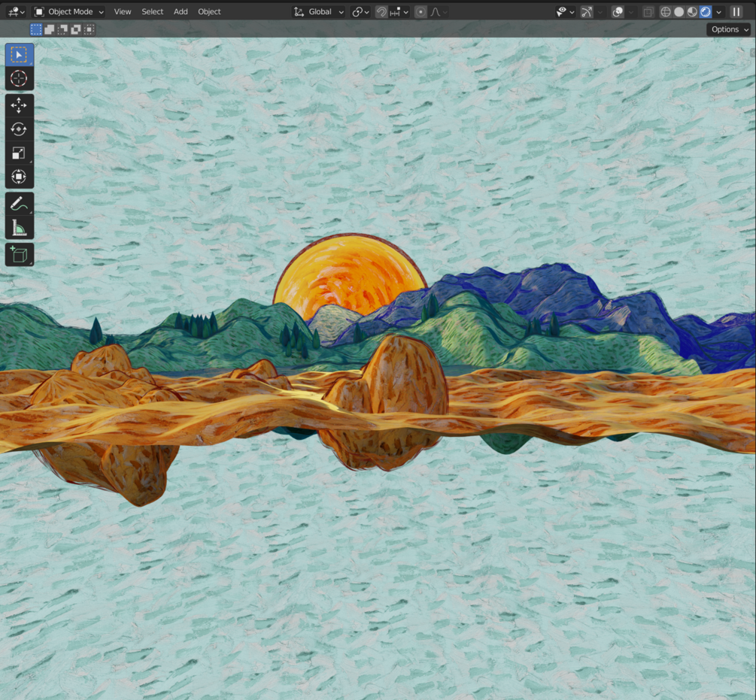Set selection mode to Set New
The image size is (756, 700).
36,30
